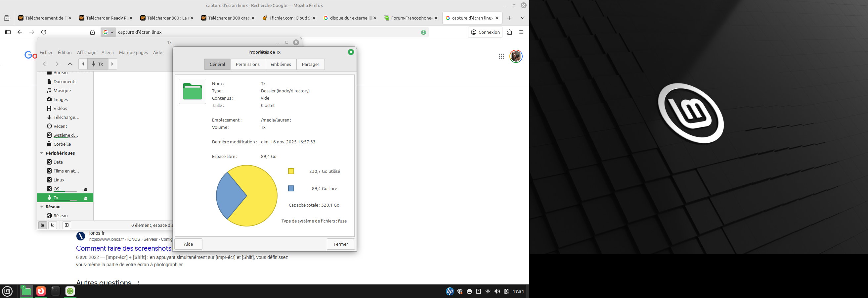The height and width of the screenshot is (298, 868).
Task: Open the list all tabs dropdown
Action: tap(522, 18)
